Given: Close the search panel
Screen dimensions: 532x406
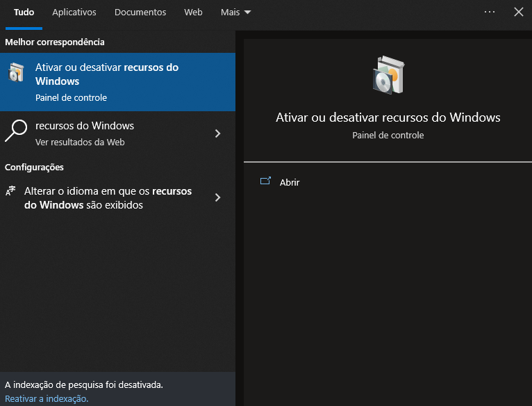Looking at the screenshot, I should (x=518, y=12).
